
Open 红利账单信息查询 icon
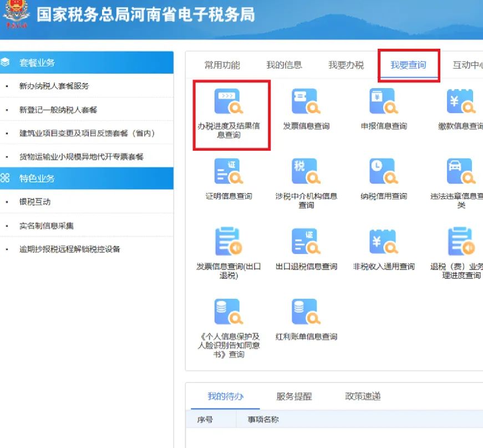(306, 311)
